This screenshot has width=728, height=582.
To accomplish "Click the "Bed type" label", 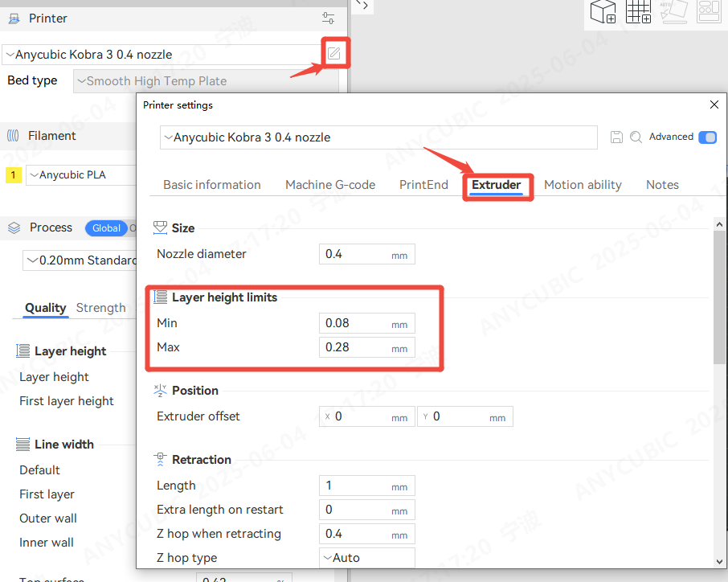I will tap(32, 80).
